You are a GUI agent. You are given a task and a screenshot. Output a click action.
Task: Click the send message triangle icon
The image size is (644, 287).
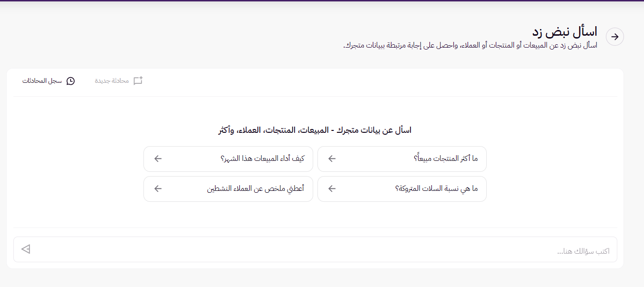pos(26,249)
